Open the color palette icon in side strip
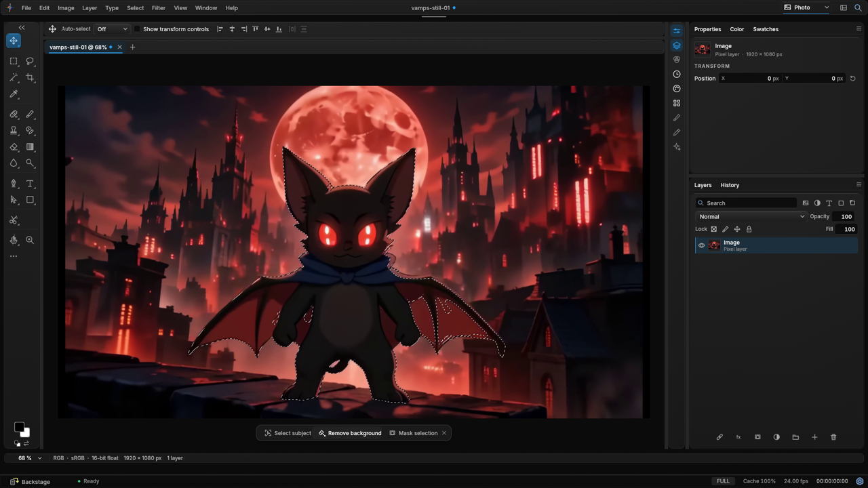The height and width of the screenshot is (488, 868). [x=677, y=89]
